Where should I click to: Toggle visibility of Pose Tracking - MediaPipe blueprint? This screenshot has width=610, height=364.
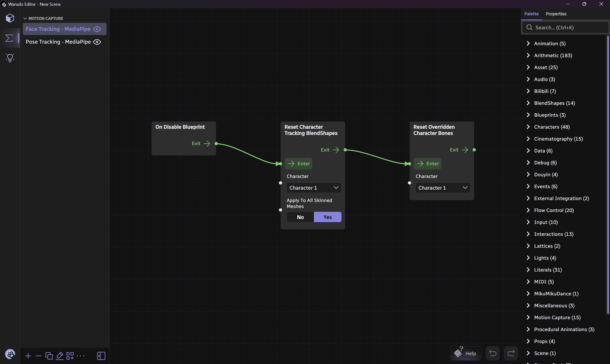(97, 42)
